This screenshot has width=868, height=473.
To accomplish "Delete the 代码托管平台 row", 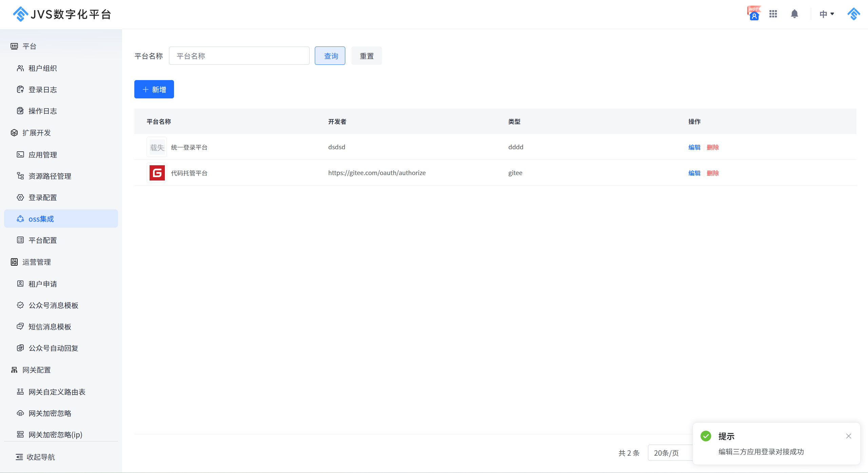I will pyautogui.click(x=713, y=173).
